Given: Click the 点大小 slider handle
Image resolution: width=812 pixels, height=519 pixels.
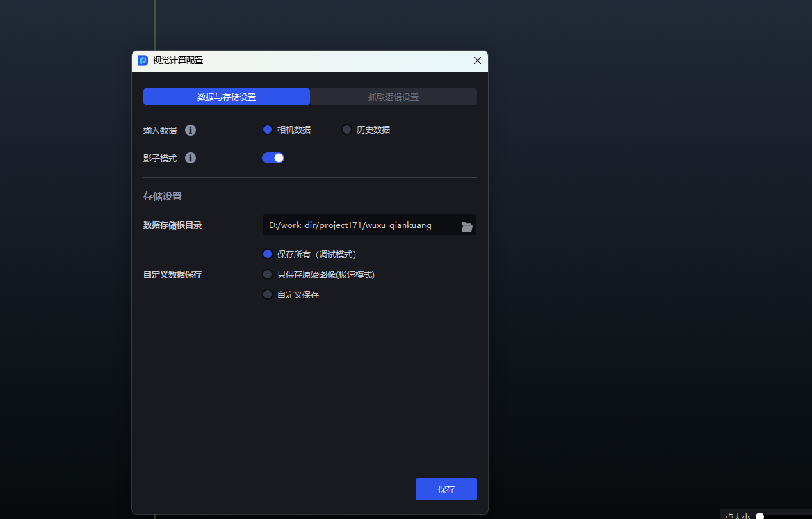Looking at the screenshot, I should [x=760, y=516].
